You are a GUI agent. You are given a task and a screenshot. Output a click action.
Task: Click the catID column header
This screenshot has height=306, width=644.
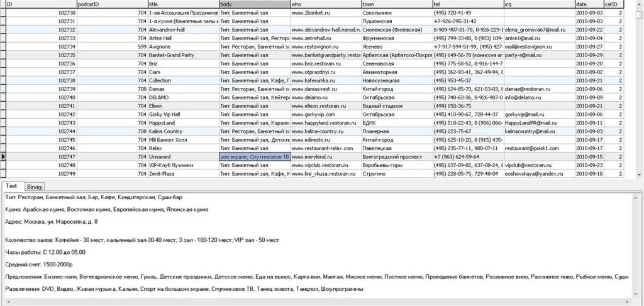614,4
